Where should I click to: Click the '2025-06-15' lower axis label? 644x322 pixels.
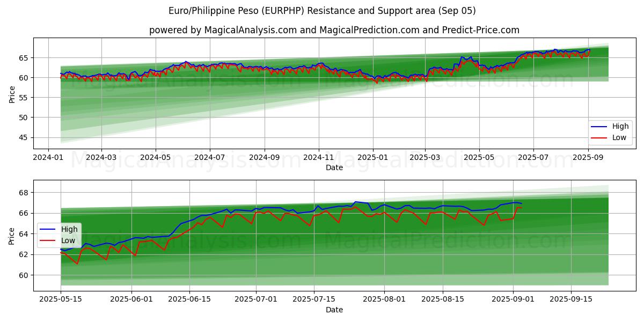coord(190,299)
